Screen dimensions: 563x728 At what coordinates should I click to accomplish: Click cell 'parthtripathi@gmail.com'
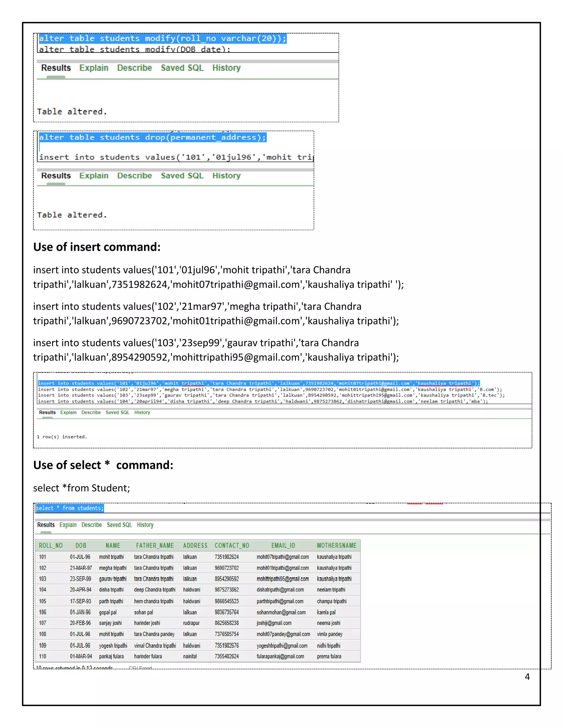280,601
